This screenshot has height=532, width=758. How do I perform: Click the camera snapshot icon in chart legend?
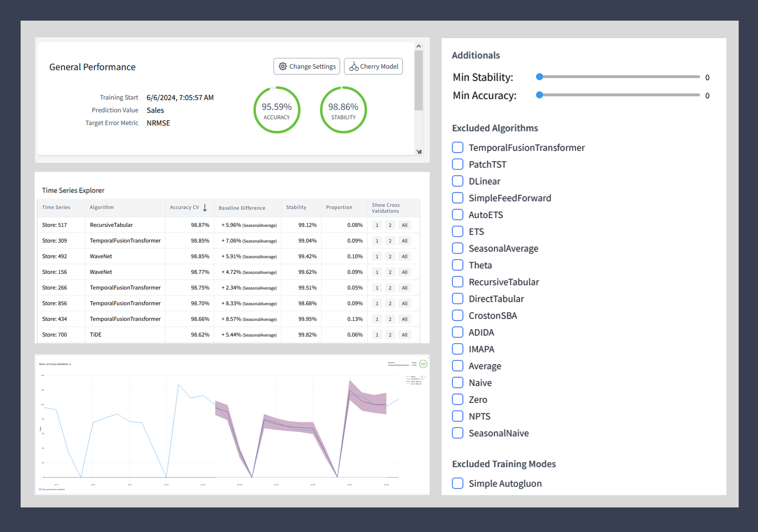(x=422, y=377)
